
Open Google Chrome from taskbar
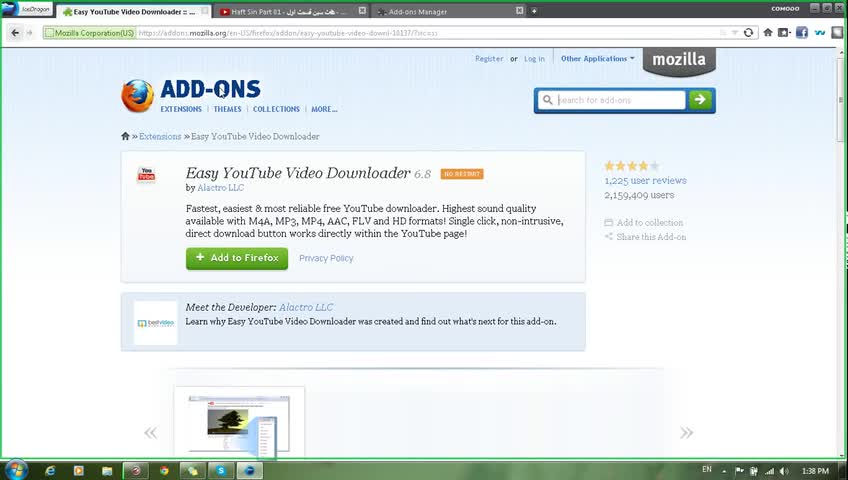164,471
